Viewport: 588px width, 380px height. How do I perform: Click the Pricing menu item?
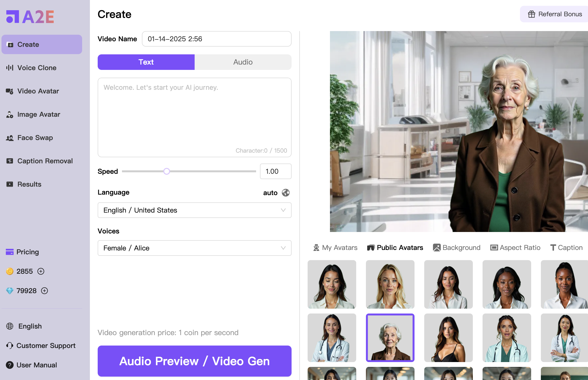(27, 252)
